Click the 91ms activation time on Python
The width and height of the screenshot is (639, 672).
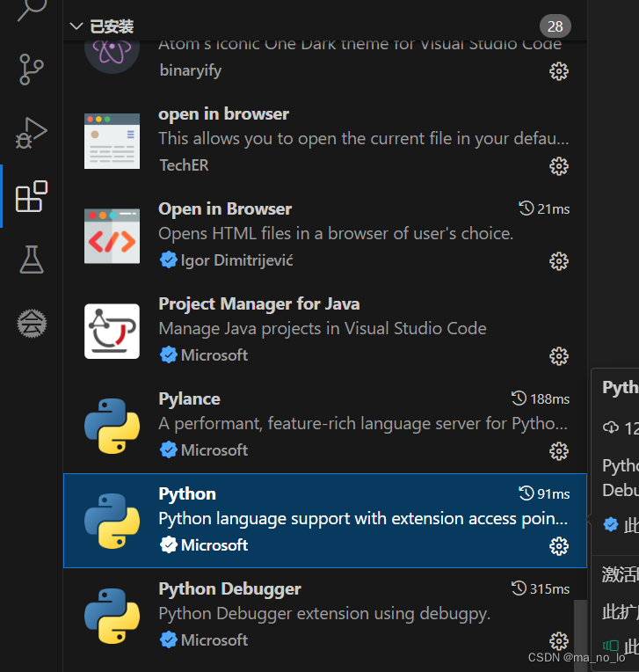554,494
